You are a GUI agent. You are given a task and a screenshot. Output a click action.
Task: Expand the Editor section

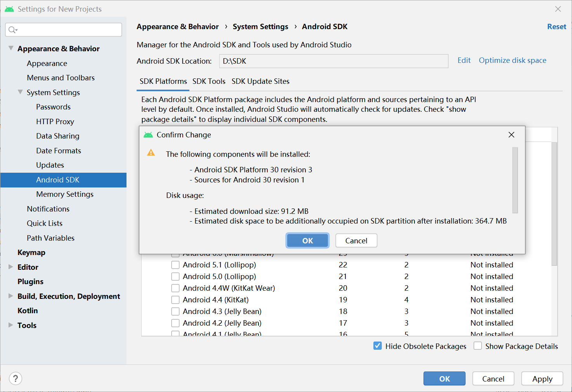[x=11, y=267]
